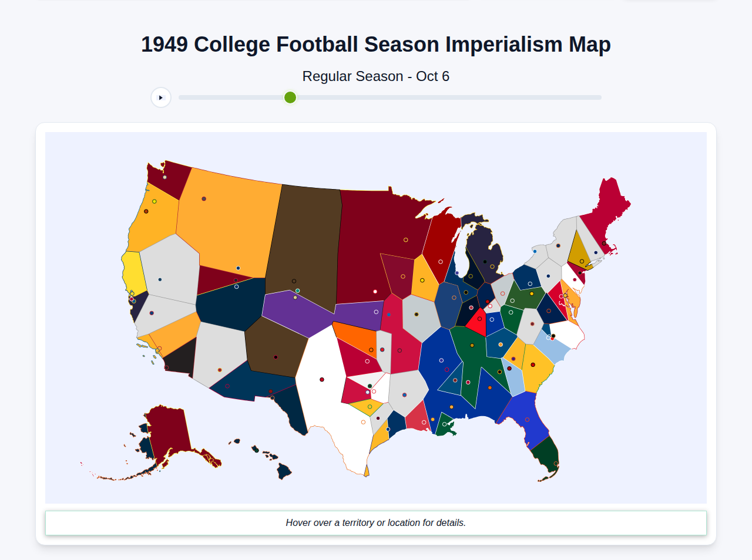Click the team marker inside dark green Florida
This screenshot has height=560, width=752.
pyautogui.click(x=556, y=463)
